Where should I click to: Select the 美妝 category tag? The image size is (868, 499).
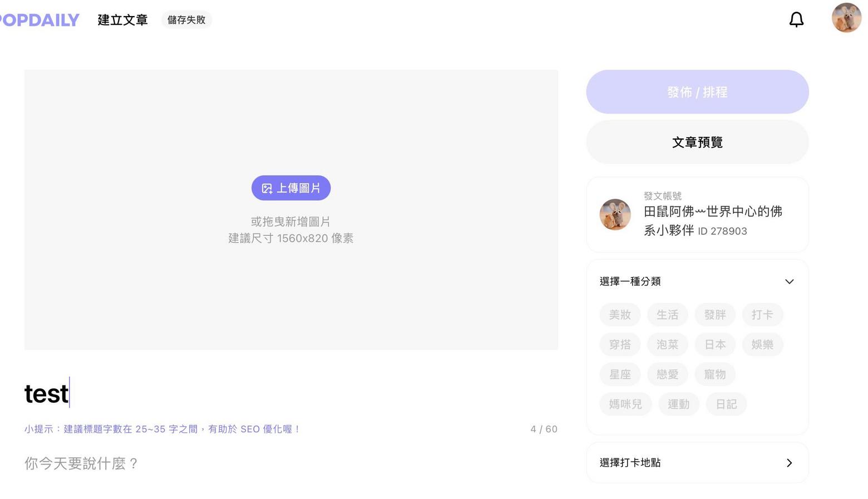[x=620, y=315]
